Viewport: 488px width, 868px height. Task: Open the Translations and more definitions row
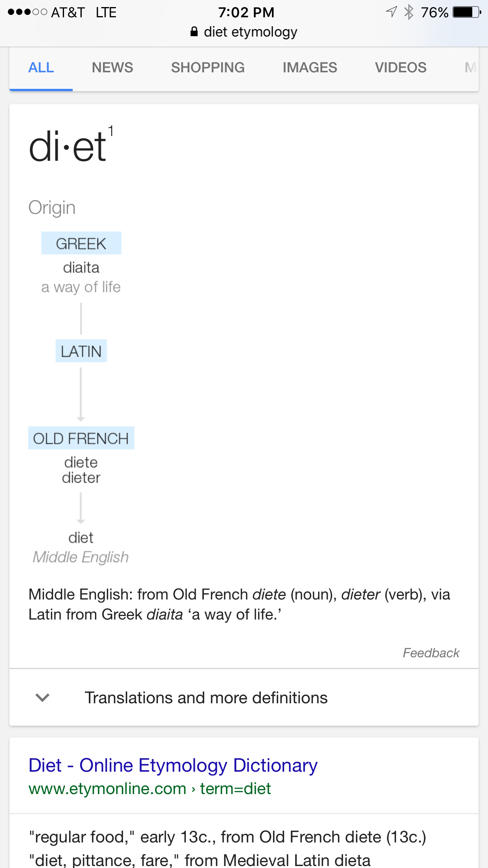point(244,697)
